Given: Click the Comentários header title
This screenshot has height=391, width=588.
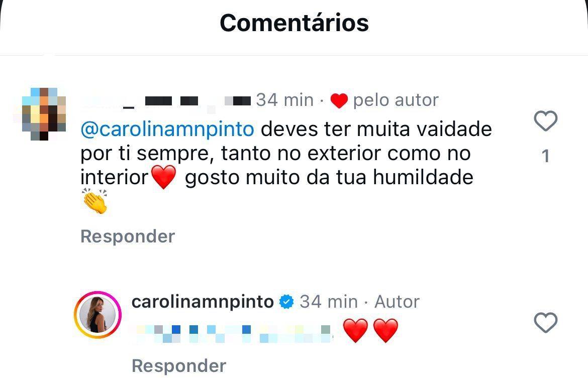Looking at the screenshot, I should 295,23.
